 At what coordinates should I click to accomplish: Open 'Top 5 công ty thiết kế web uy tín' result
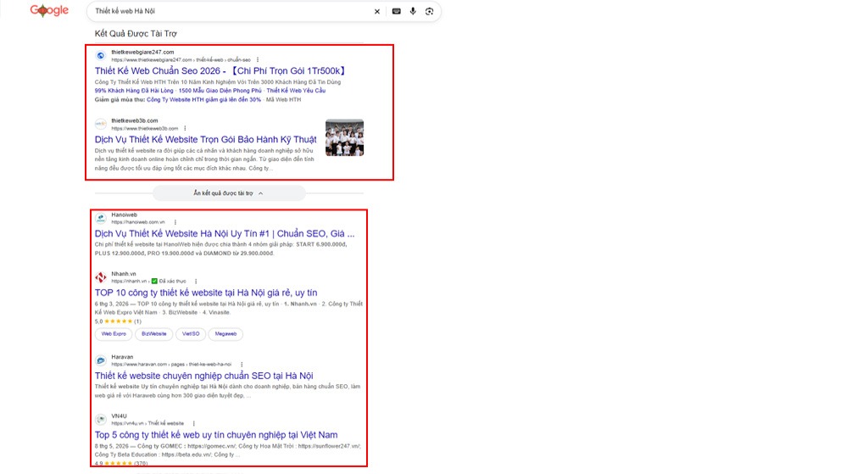[x=216, y=435]
